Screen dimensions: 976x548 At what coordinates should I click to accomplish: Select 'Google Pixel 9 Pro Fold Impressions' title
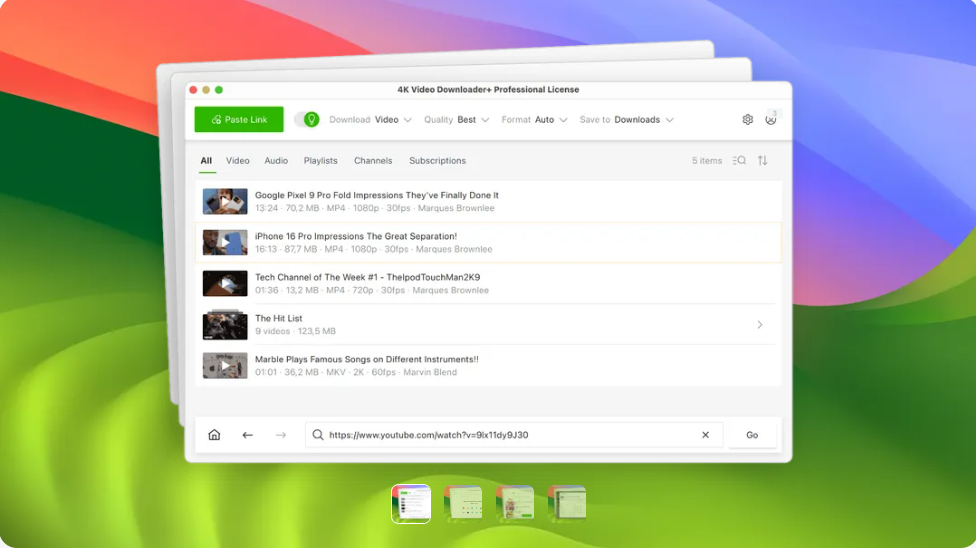click(377, 195)
